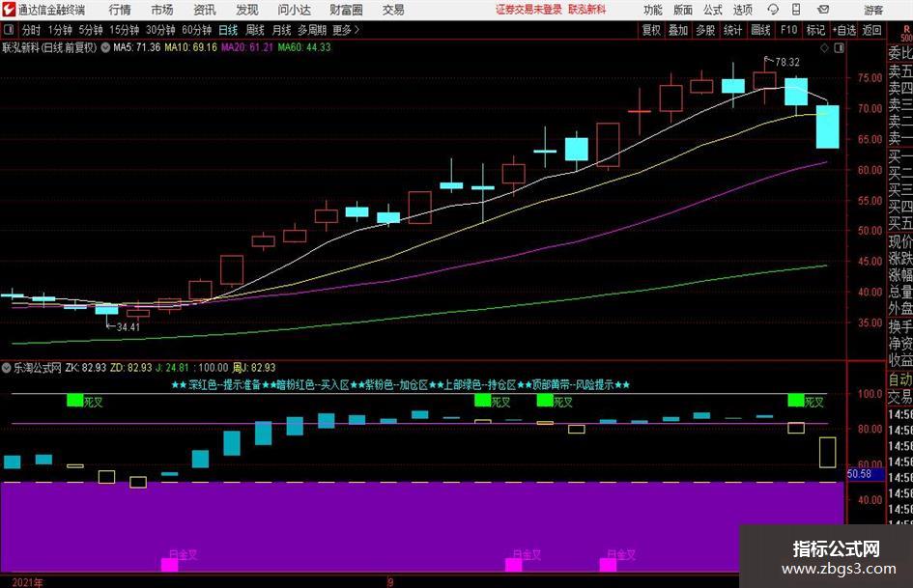Click the 周J: 82.93 indicator value
This screenshot has height=588, width=913.
[254, 368]
